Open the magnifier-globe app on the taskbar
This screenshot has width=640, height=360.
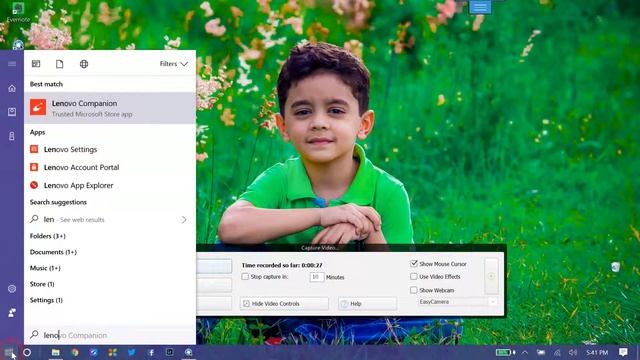pyautogui.click(x=189, y=352)
